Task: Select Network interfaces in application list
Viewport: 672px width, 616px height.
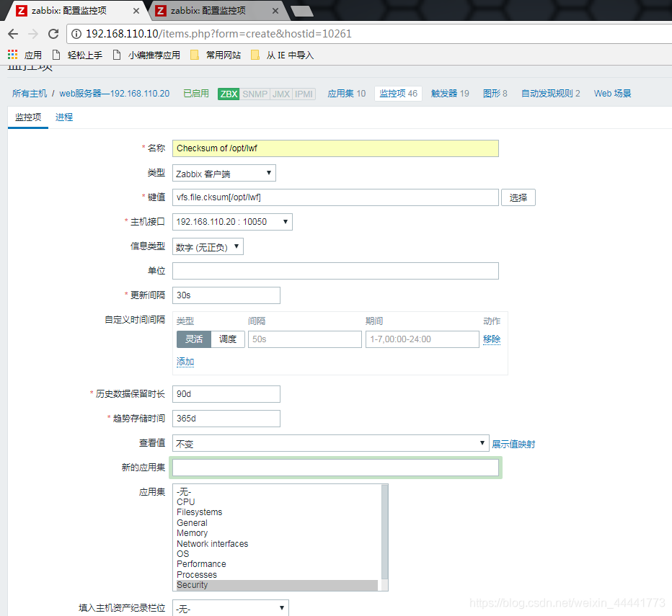Action: pos(277,543)
